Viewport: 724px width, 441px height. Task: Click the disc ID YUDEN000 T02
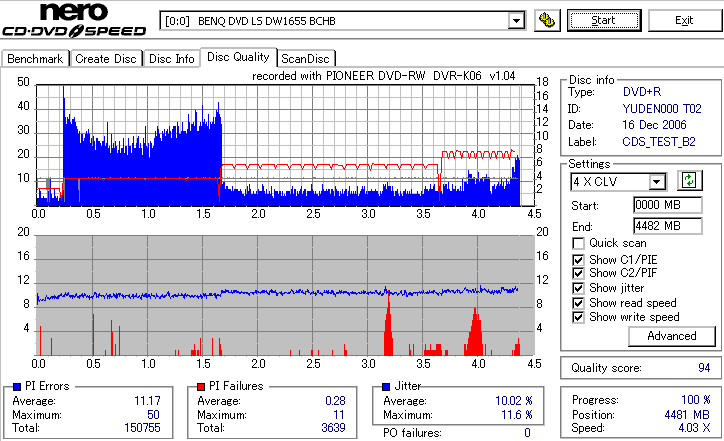[662, 109]
